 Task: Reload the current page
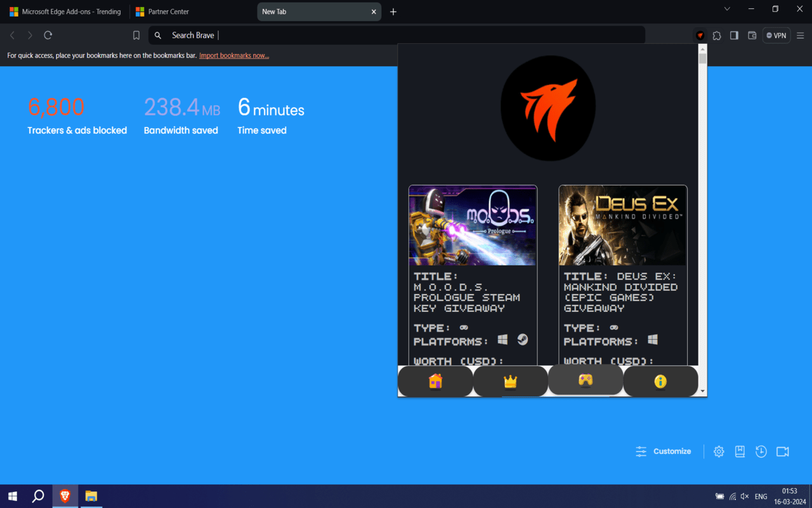pos(48,36)
